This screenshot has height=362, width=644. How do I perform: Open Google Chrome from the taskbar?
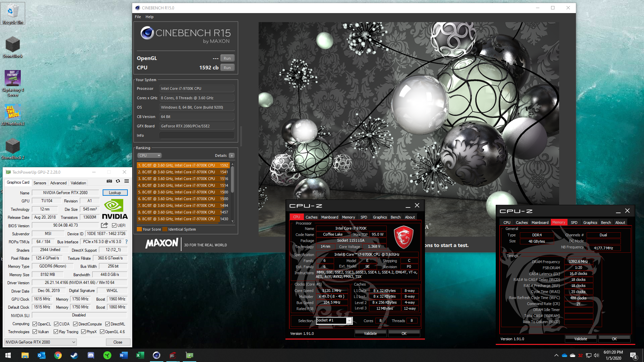58,355
